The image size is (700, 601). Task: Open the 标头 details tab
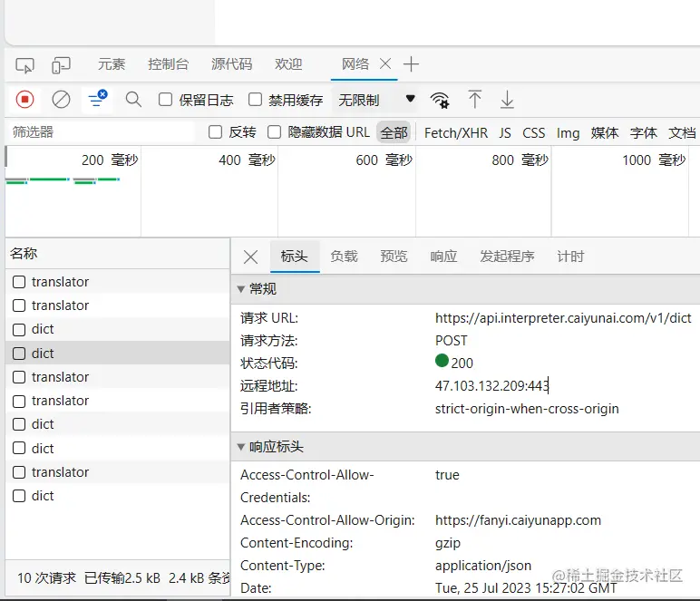click(x=294, y=257)
